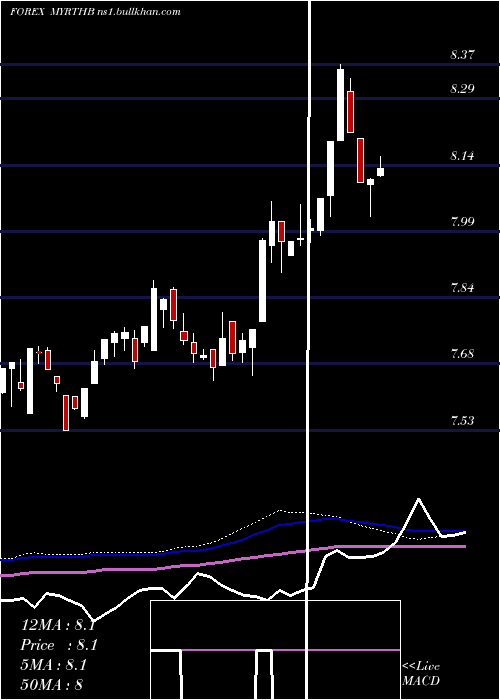Click the FOREX MYRTHB chart title

(x=96, y=12)
